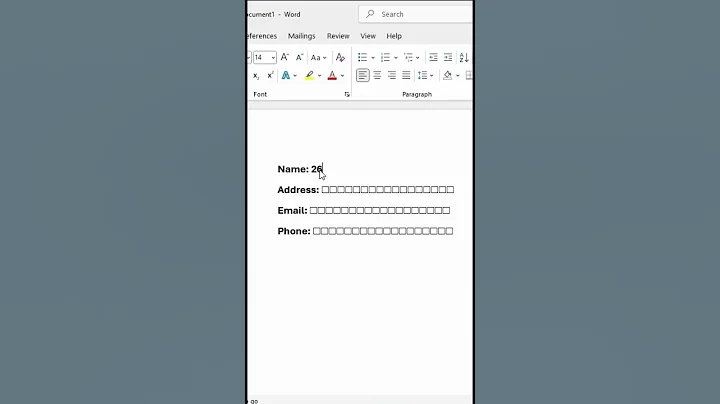The width and height of the screenshot is (720, 404).
Task: Open the Help tab
Action: [394, 36]
